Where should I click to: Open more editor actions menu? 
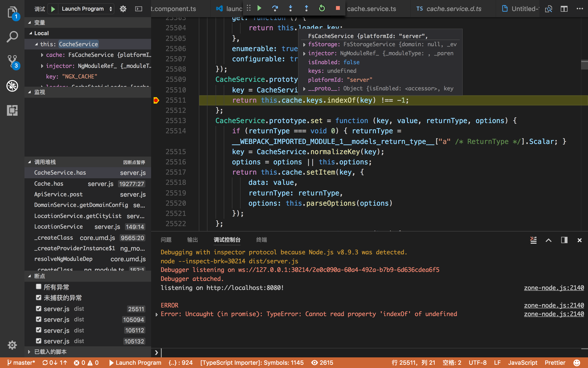pos(580,9)
